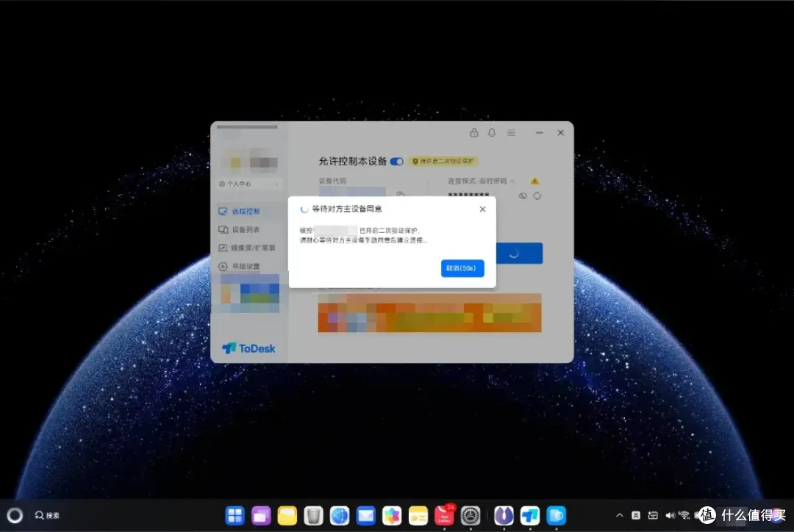Open the yellow notes app in dock
The image size is (794, 532).
(x=287, y=516)
